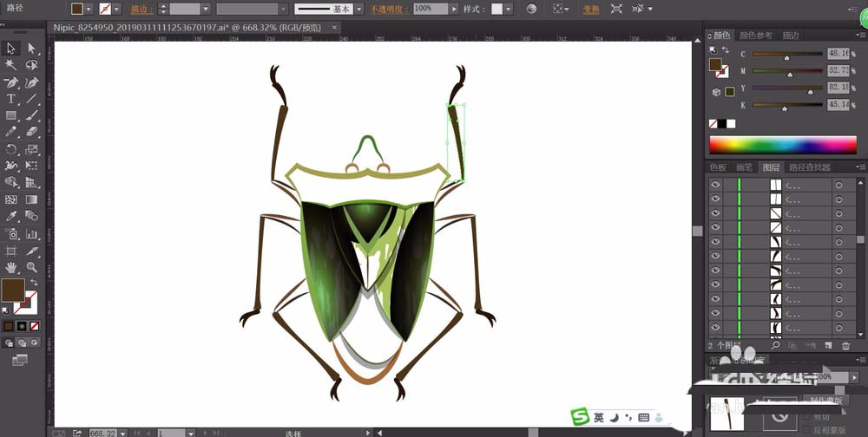This screenshot has height=437, width=868.
Task: Toggle visibility of the second layer row
Action: coord(715,199)
